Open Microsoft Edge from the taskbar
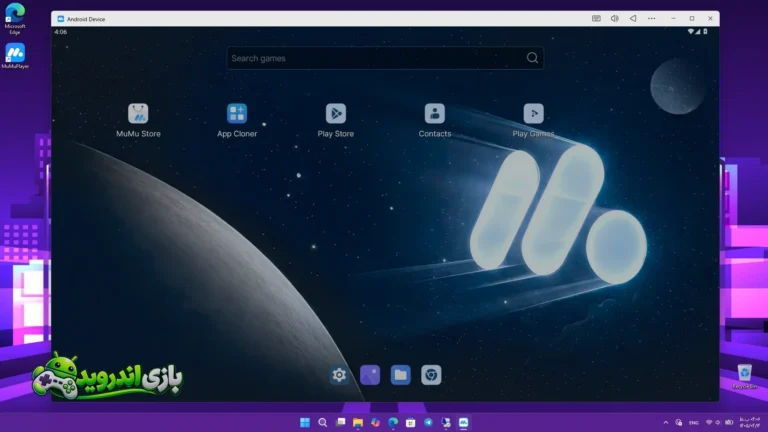This screenshot has height=432, width=768. 393,422
